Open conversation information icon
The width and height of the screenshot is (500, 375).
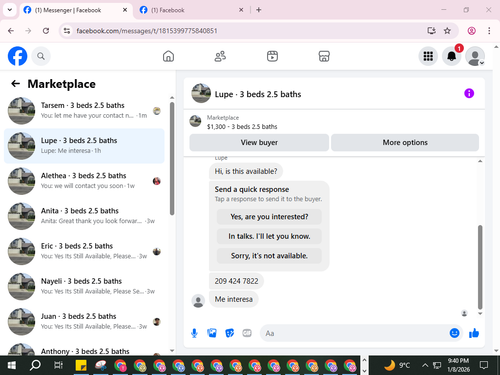pyautogui.click(x=469, y=93)
